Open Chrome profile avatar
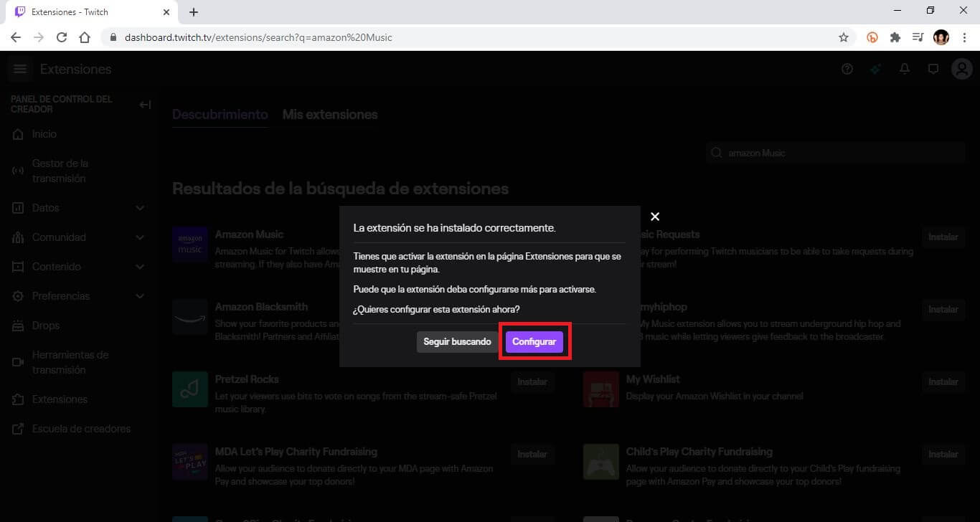 click(941, 37)
